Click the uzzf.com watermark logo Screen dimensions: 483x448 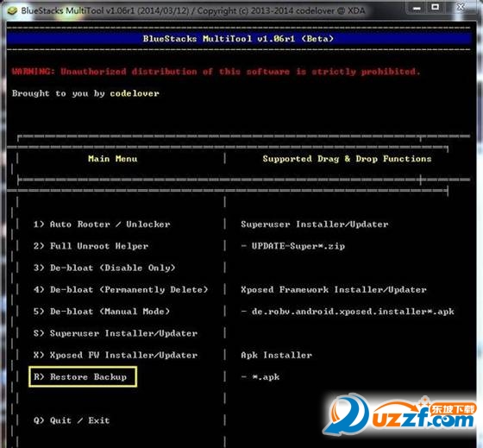coord(399,414)
